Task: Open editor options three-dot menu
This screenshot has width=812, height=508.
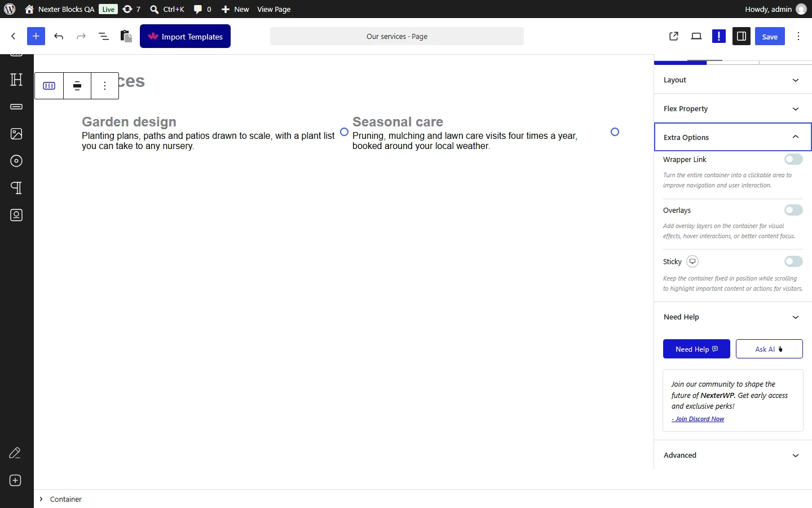Action: pos(798,36)
